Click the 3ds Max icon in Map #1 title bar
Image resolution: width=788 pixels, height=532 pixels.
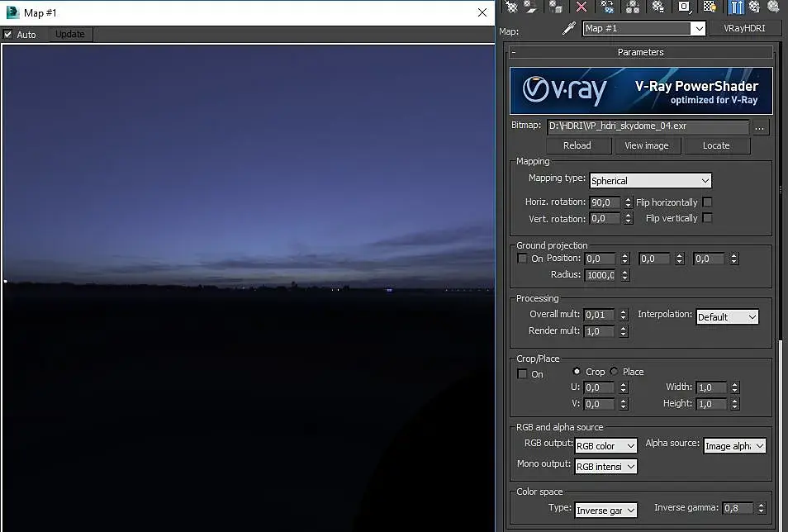pos(12,12)
